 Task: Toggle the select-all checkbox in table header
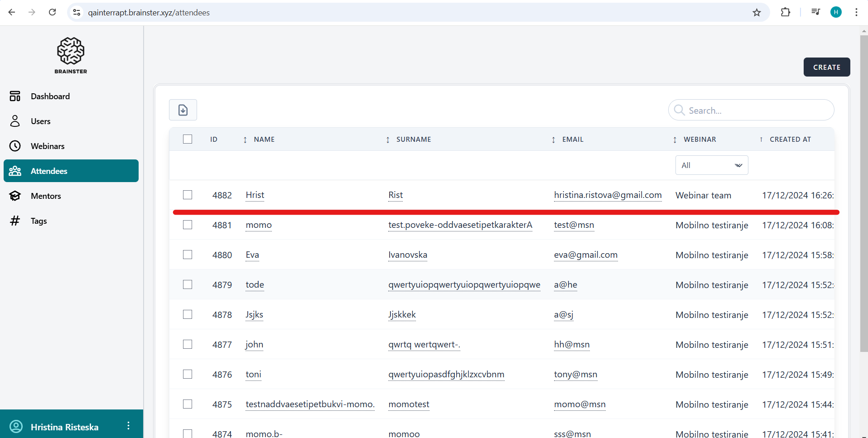(x=188, y=140)
